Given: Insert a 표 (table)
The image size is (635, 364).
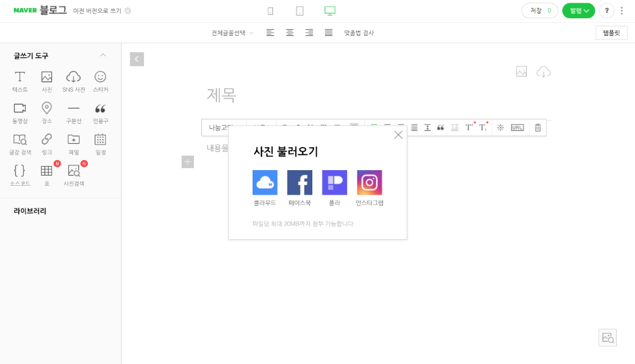Looking at the screenshot, I should click(47, 176).
